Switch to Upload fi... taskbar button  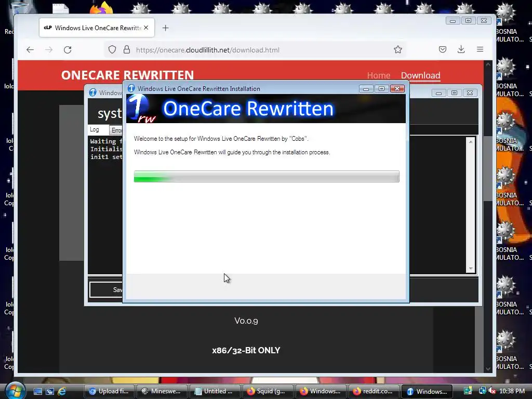109,391
